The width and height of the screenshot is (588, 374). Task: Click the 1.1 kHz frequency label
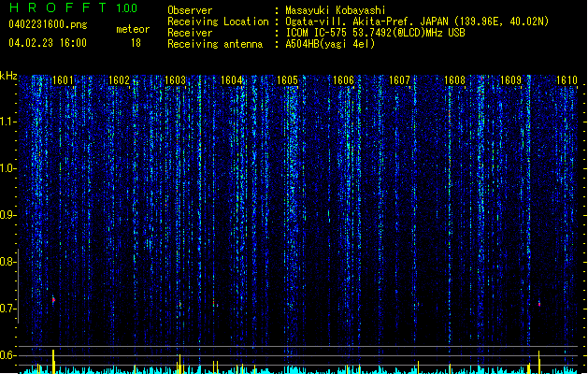[8, 122]
